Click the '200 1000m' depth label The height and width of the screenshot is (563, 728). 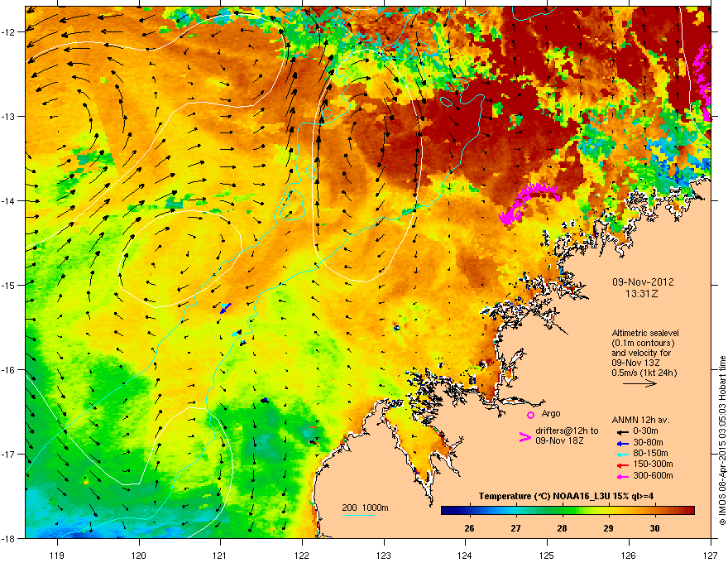click(365, 508)
